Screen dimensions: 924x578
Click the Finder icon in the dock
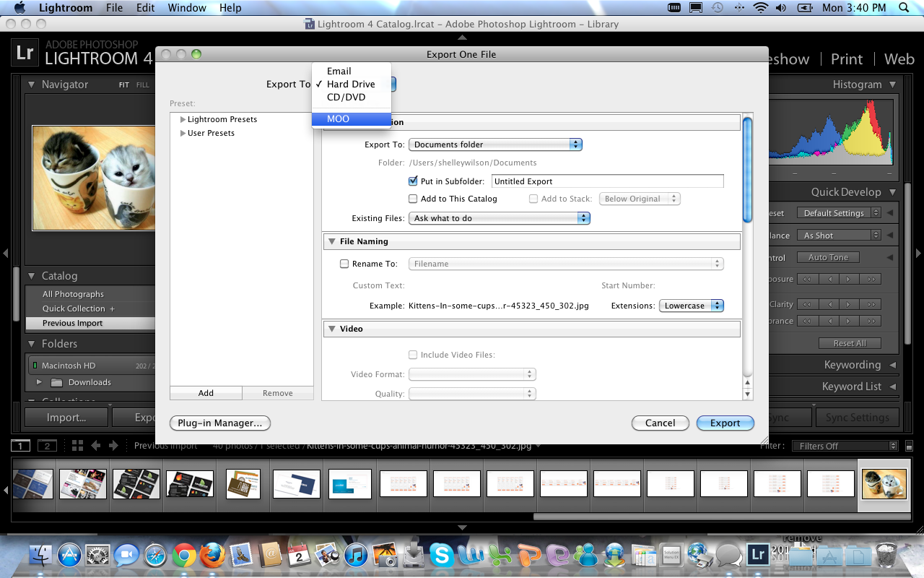click(x=41, y=555)
